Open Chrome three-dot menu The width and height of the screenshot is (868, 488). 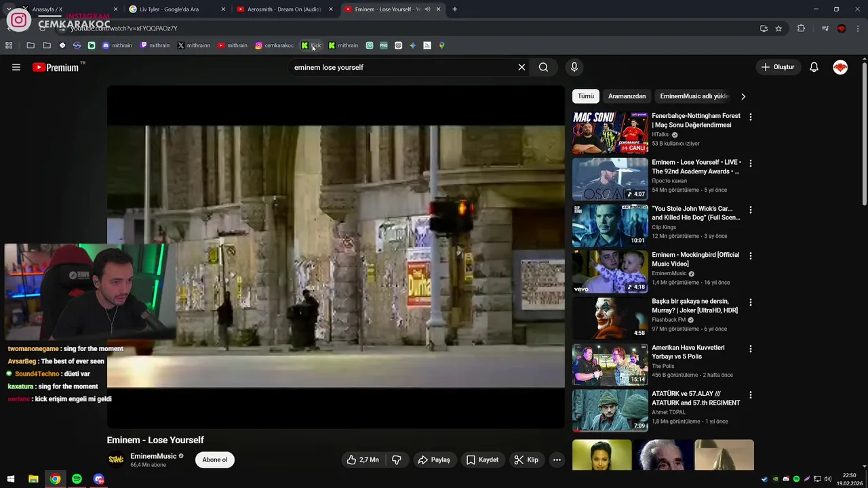click(x=859, y=28)
